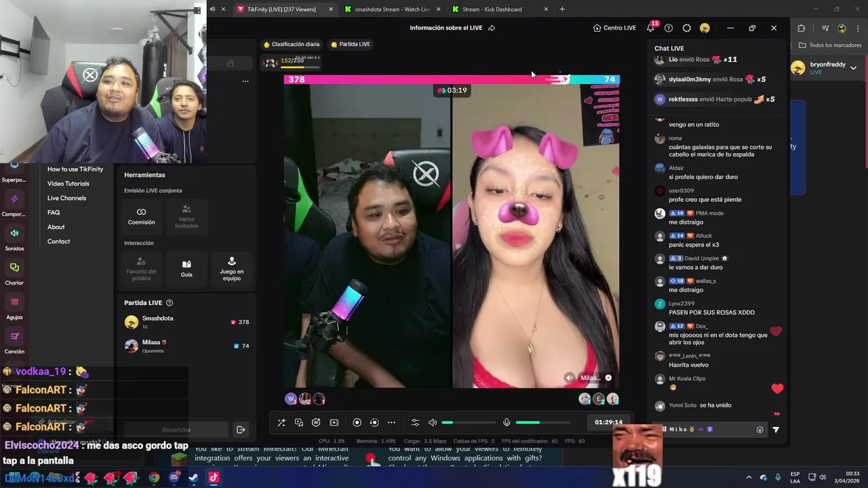868x488 pixels.
Task: Mute the speaker output icon
Action: pos(433,422)
